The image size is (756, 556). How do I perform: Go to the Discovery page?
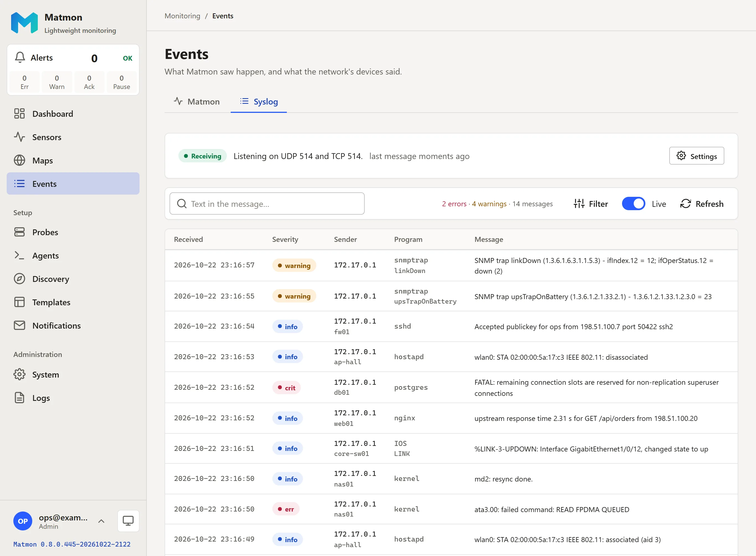[x=73, y=279]
